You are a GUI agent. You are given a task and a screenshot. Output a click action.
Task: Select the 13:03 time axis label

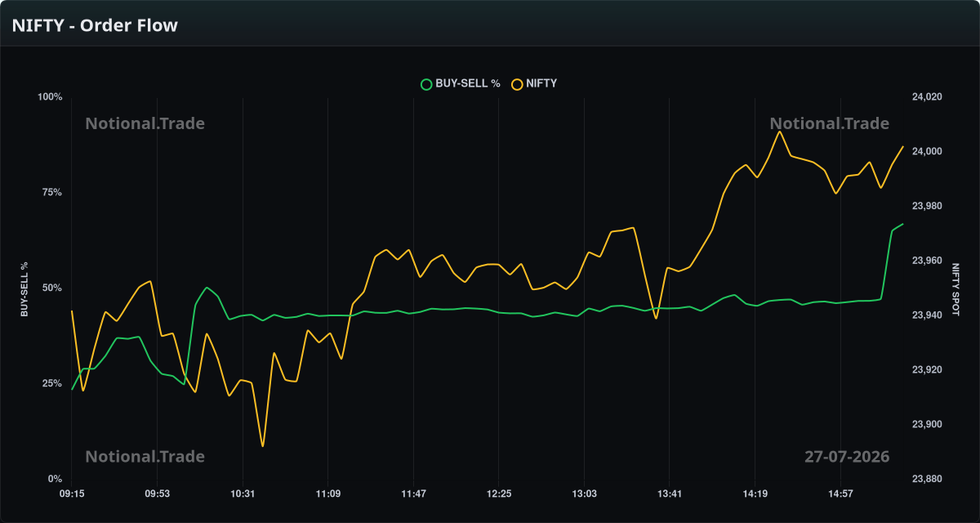tap(584, 494)
